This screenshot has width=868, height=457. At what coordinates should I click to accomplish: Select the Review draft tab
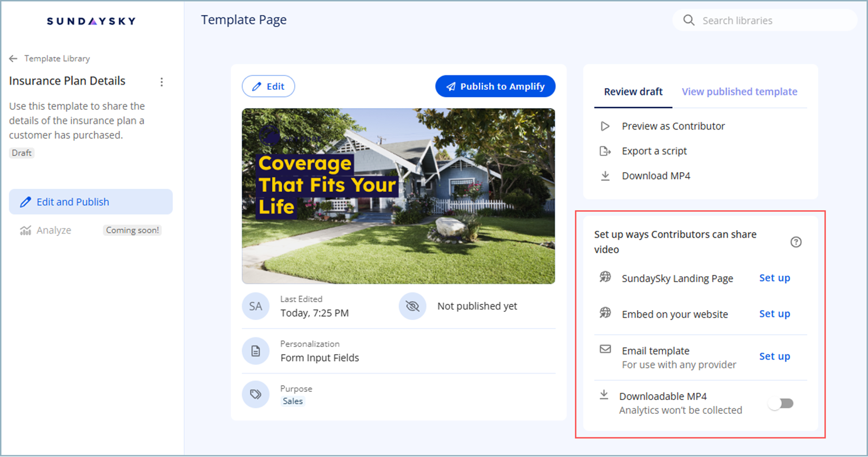pos(633,92)
